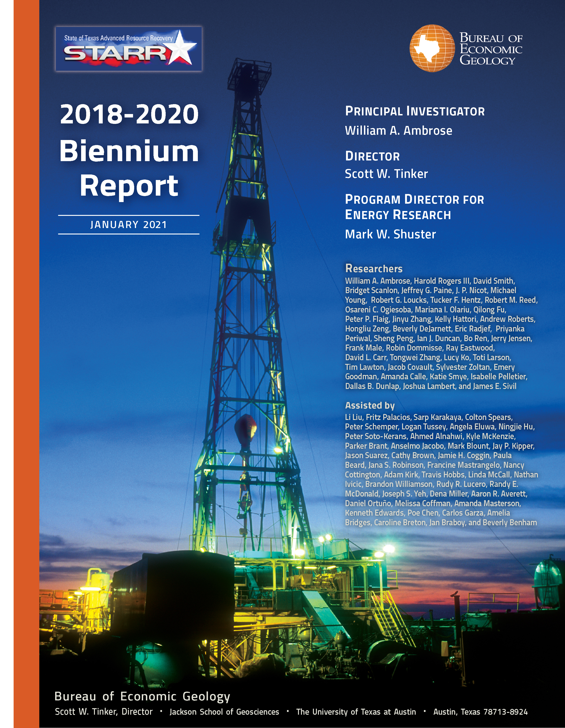Click assistant name 'Parker Brant'
This screenshot has width=565, height=728.
point(366,446)
